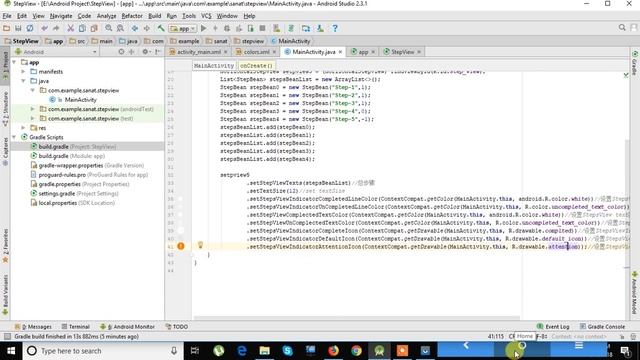The height and width of the screenshot is (360, 640).
Task: Open the Event Log button
Action: (x=553, y=327)
